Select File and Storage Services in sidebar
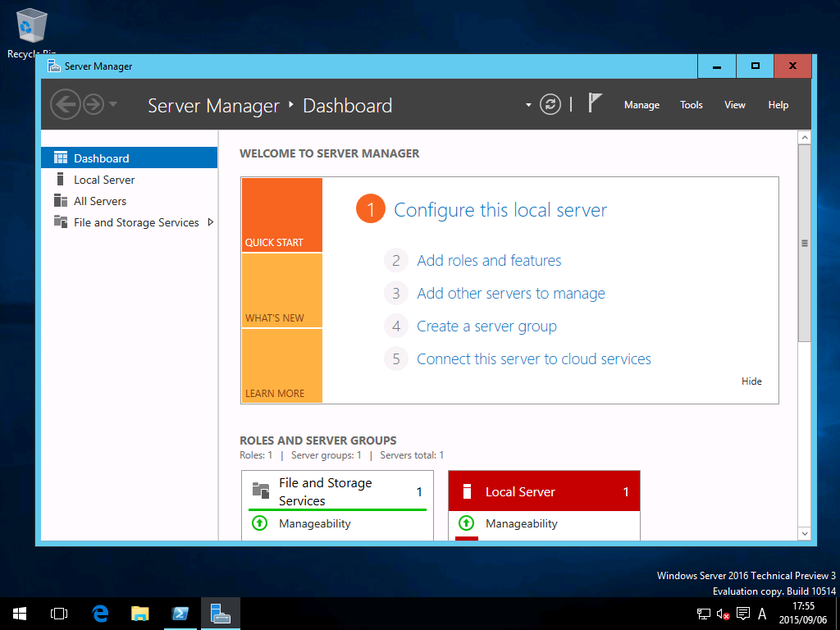840x630 pixels. [x=129, y=222]
